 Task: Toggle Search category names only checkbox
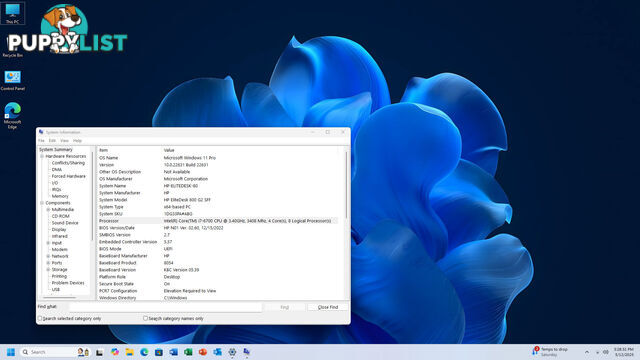(145, 318)
